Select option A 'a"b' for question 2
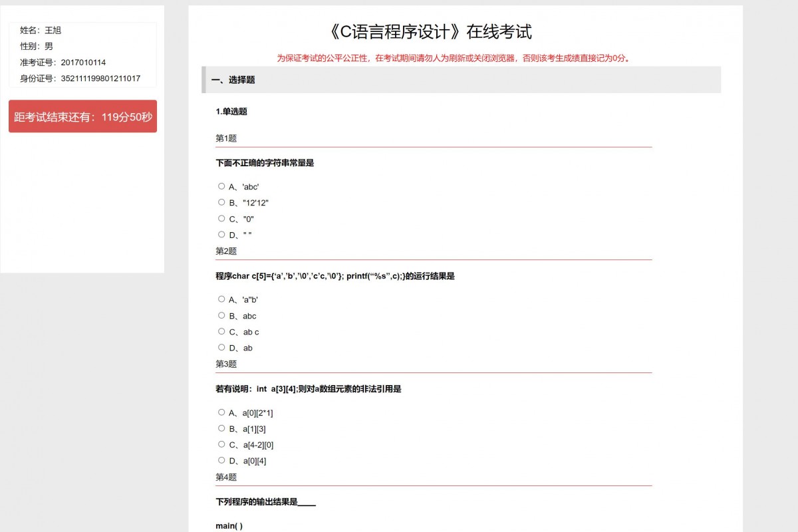This screenshot has width=798, height=532. (221, 299)
